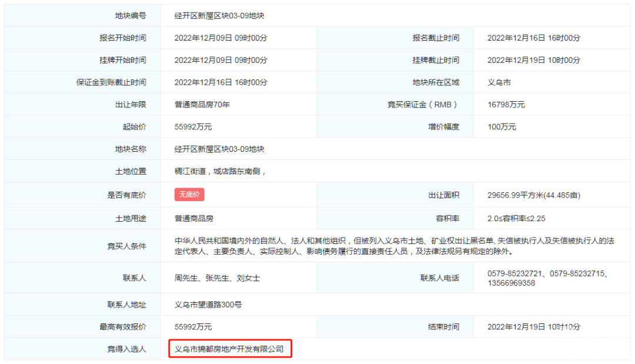The width and height of the screenshot is (635, 364).
Task: Select the 普通商品房70年 transfer term value
Action: [202, 105]
